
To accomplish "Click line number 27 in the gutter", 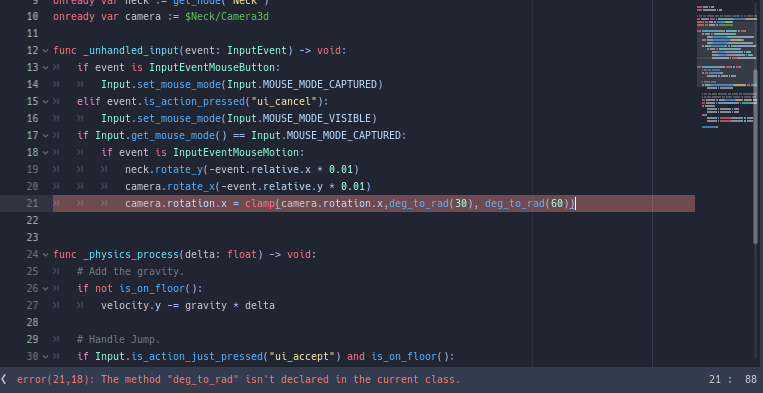I will (32, 305).
